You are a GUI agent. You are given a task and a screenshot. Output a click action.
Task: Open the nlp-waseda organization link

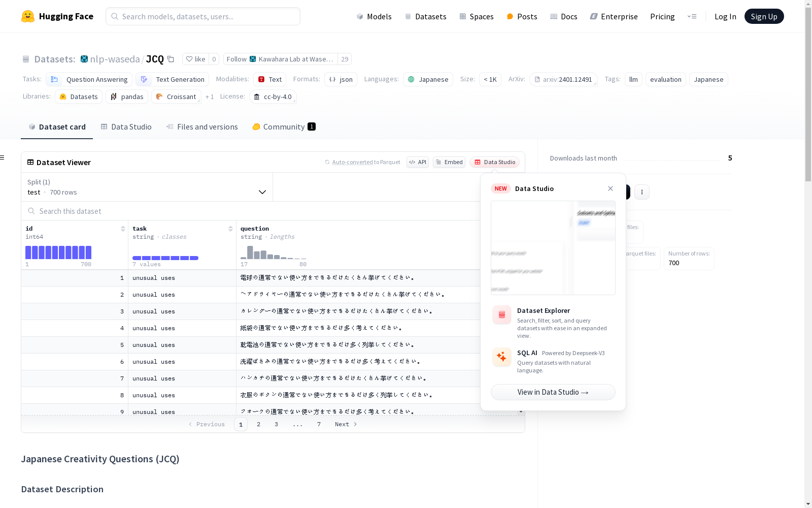[x=115, y=59]
